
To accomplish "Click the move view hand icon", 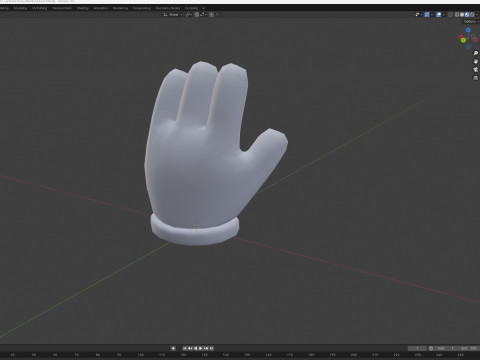I will coord(476,62).
